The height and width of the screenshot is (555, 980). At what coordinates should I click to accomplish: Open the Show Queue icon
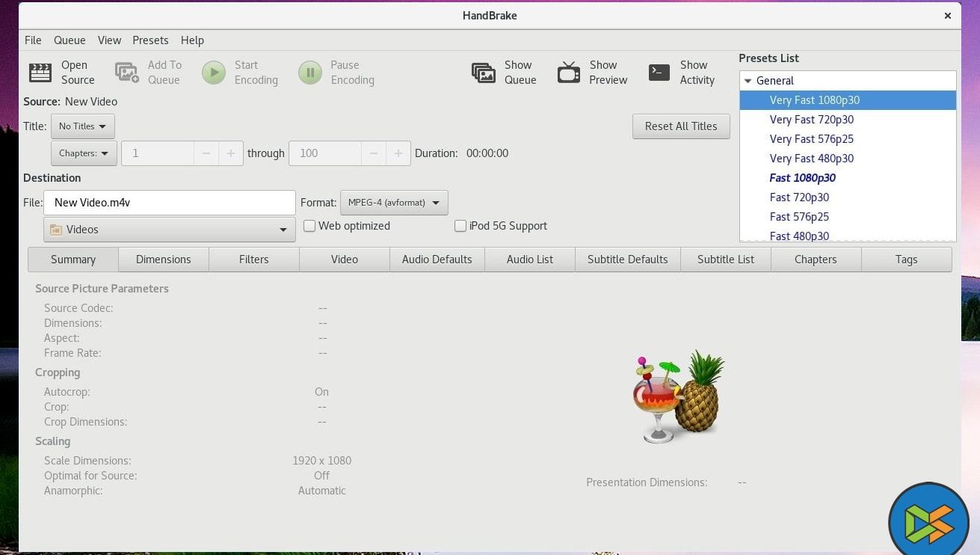[x=484, y=73]
